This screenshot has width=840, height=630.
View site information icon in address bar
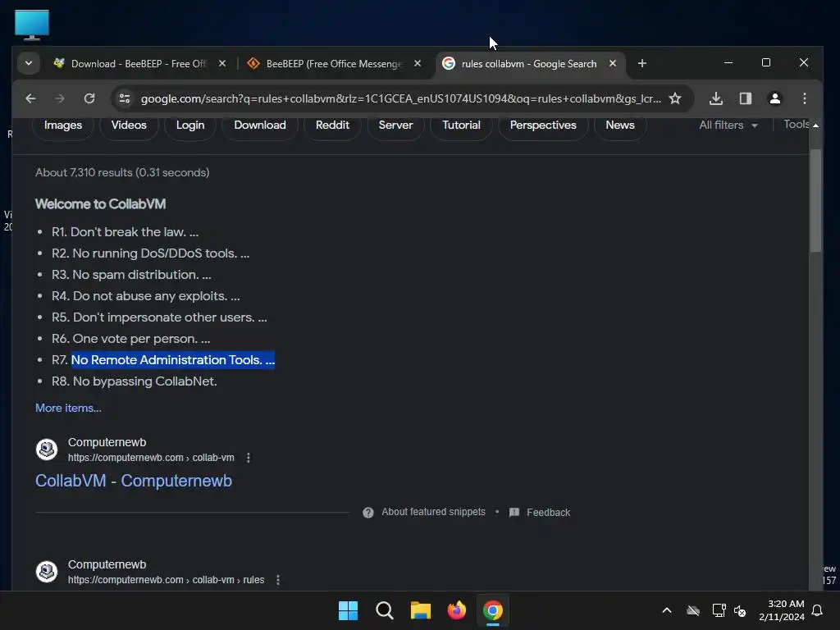point(125,98)
